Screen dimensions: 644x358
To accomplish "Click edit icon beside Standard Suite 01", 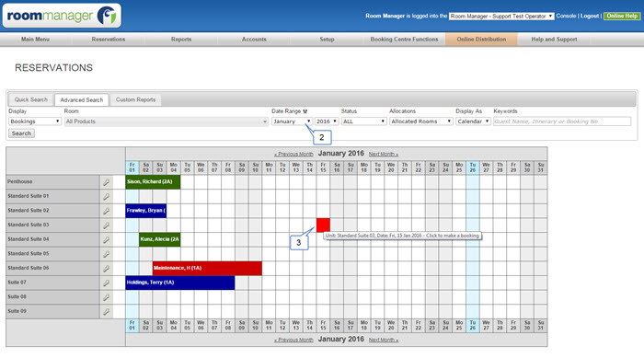I will tap(106, 196).
